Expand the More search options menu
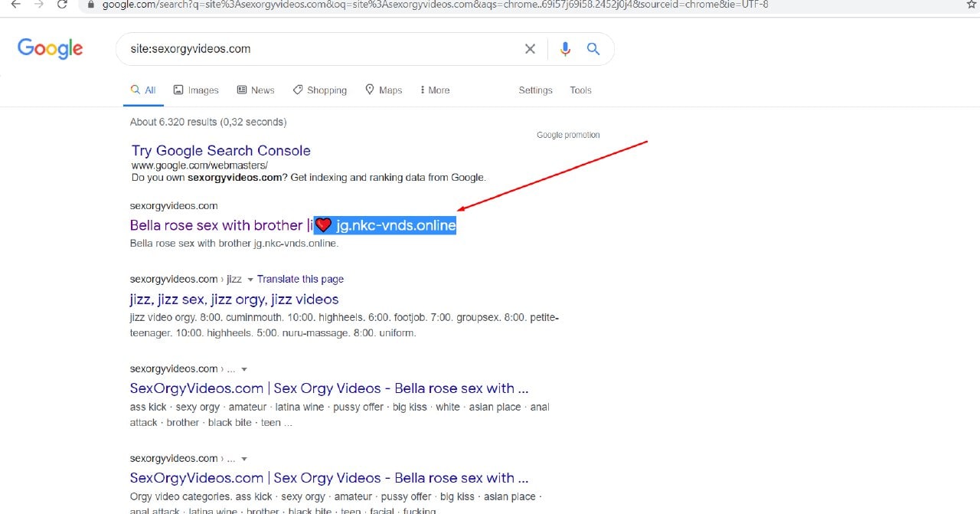This screenshot has height=514, width=980. pos(435,90)
